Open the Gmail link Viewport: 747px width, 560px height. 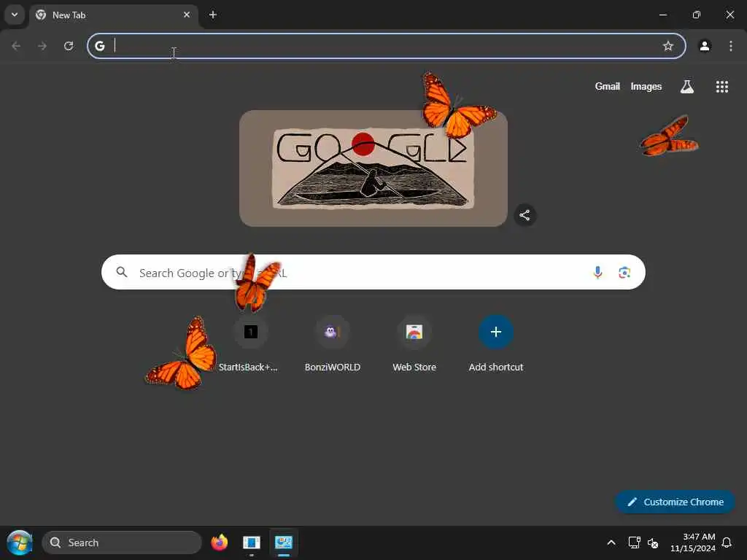608,86
